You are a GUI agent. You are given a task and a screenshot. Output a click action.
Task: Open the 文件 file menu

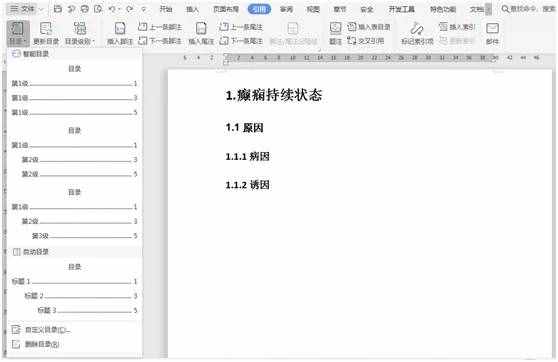[x=22, y=9]
